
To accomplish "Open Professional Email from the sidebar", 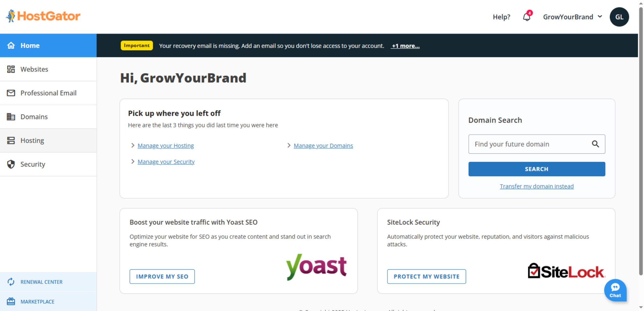I will [48, 93].
